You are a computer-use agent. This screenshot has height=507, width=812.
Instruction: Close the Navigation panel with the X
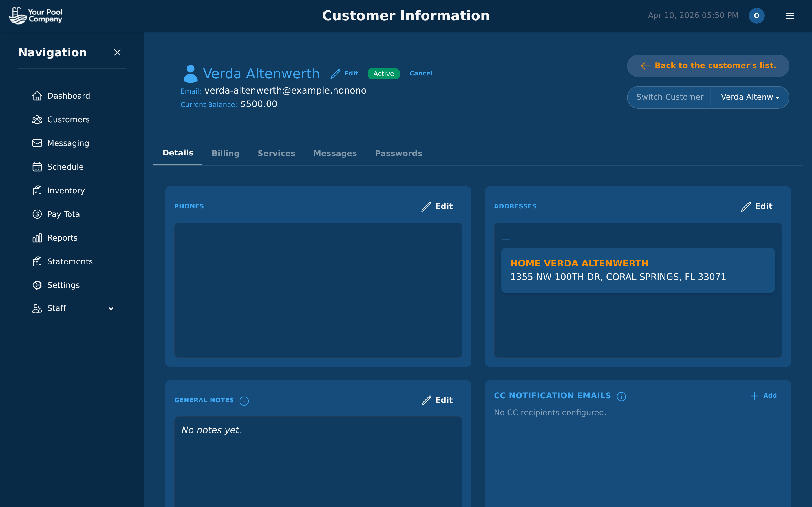117,52
